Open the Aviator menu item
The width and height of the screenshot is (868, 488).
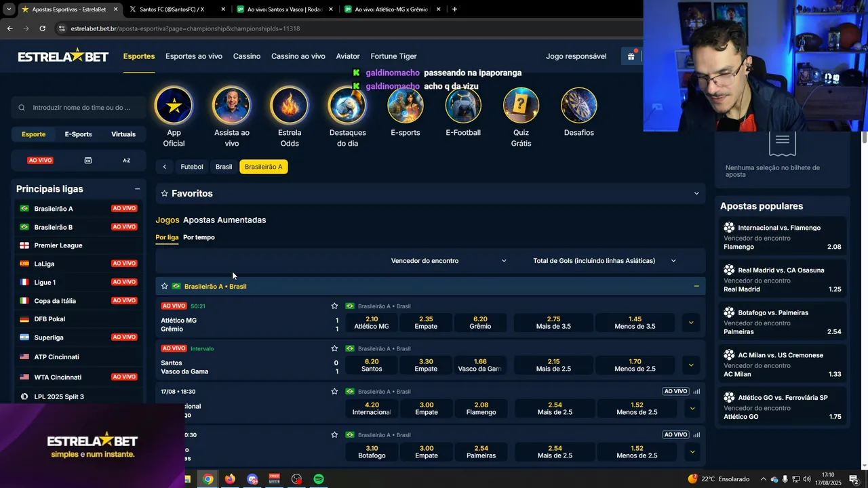pyautogui.click(x=348, y=56)
